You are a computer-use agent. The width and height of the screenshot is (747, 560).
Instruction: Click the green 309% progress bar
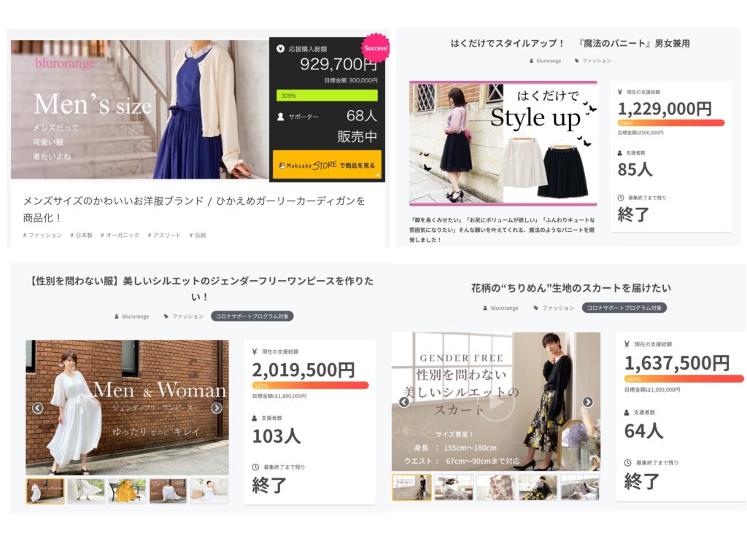coord(327,96)
